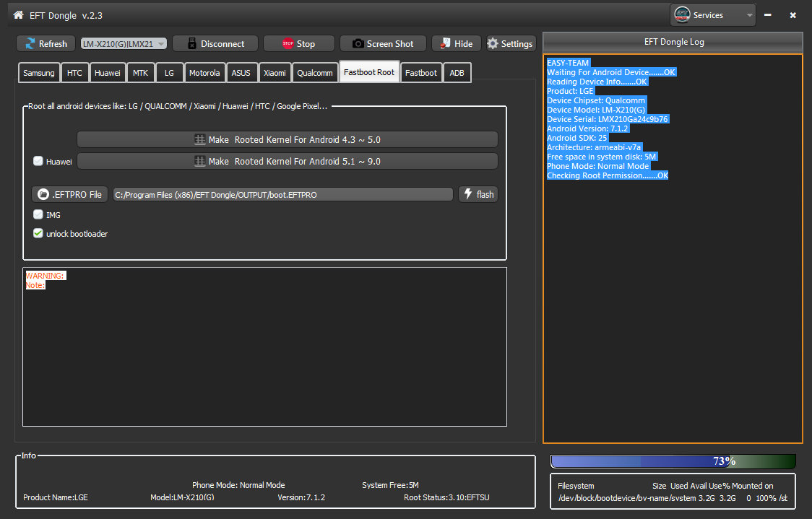Open the Huawei tab

pos(107,73)
